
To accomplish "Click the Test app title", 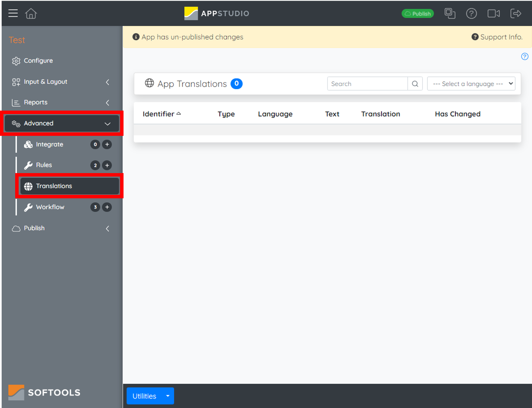I will pyautogui.click(x=17, y=40).
